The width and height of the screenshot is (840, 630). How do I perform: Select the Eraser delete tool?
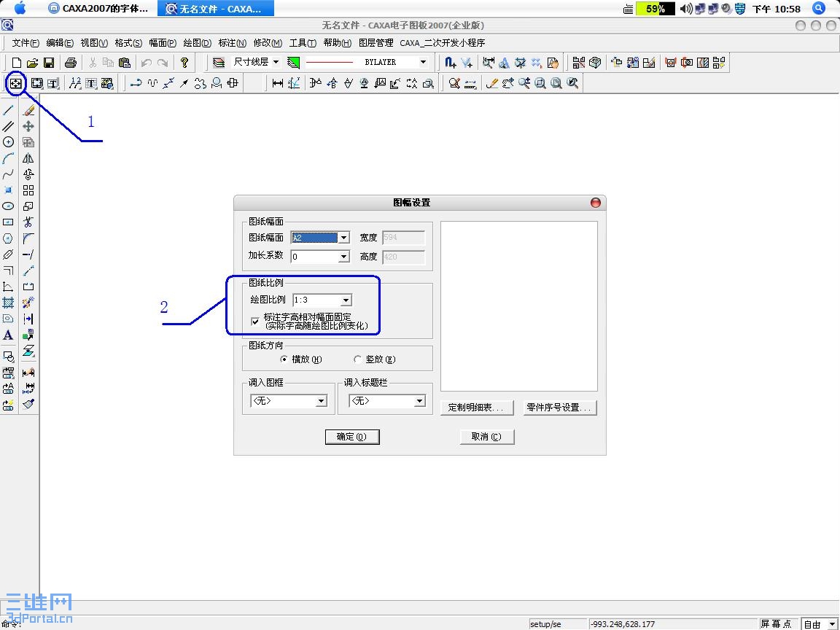coord(28,110)
